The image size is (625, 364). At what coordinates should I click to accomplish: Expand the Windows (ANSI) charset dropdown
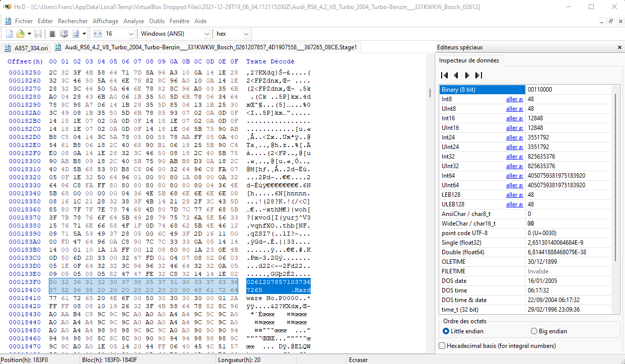pyautogui.click(x=206, y=34)
